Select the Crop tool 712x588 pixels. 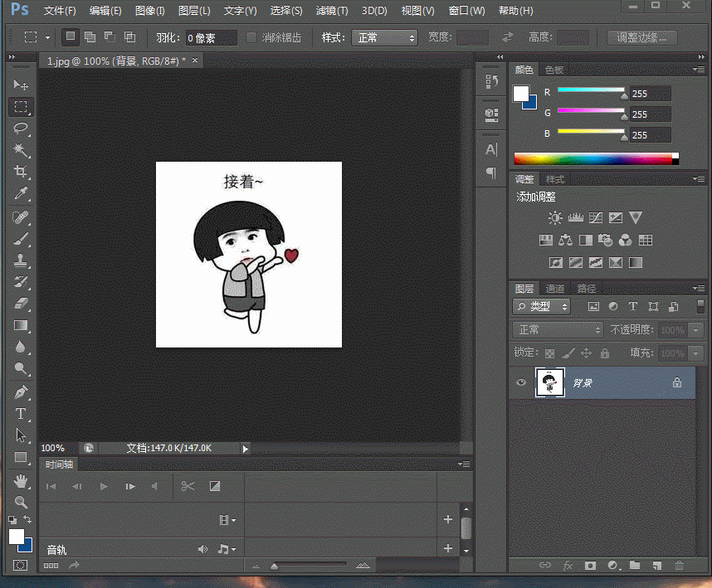21,172
